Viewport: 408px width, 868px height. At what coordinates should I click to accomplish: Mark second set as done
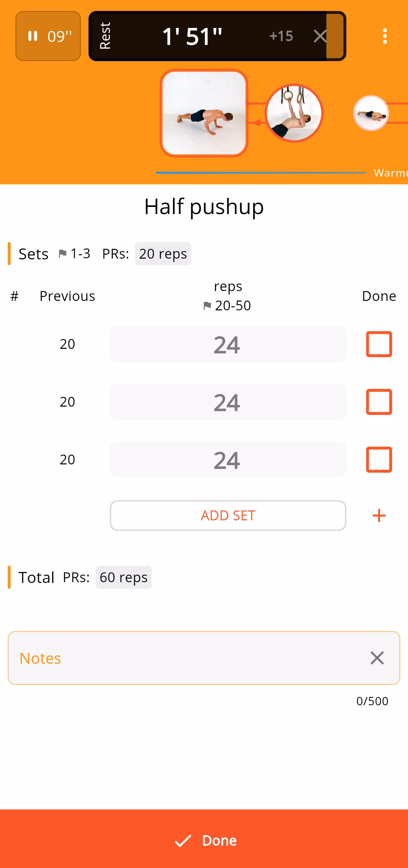click(x=379, y=402)
